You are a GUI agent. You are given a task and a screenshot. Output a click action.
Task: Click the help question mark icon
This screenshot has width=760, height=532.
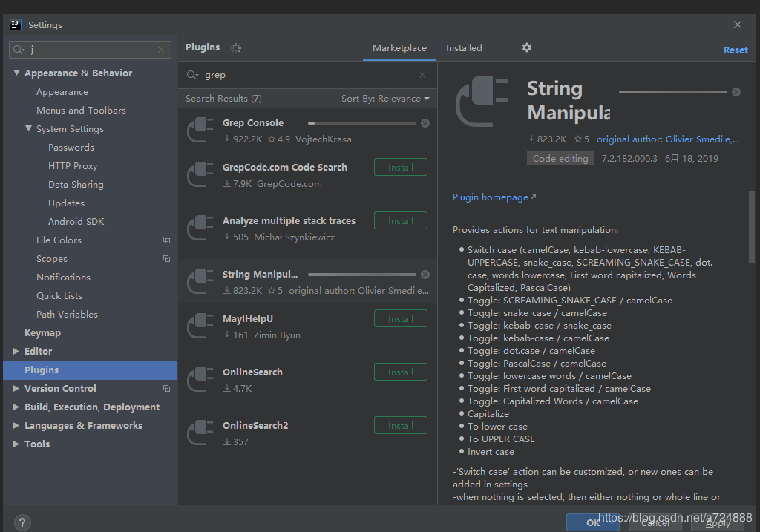coord(22,523)
